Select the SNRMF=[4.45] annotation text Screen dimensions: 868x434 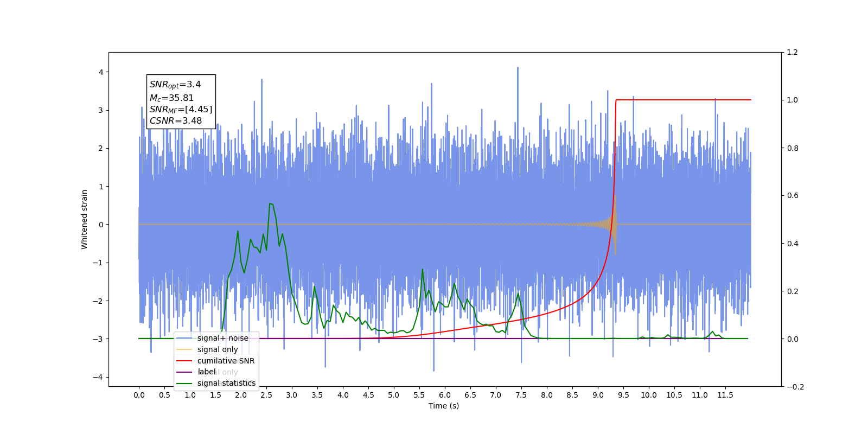181,109
